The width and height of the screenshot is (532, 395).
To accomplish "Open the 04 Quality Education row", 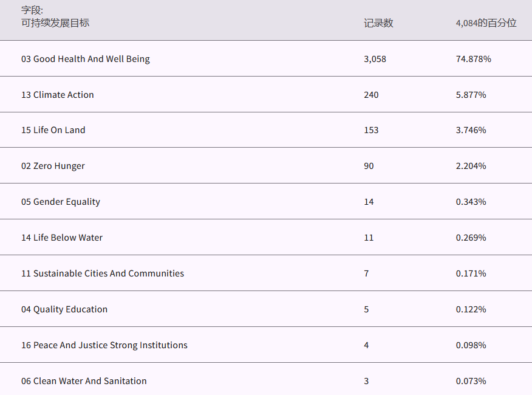I will coord(64,309).
